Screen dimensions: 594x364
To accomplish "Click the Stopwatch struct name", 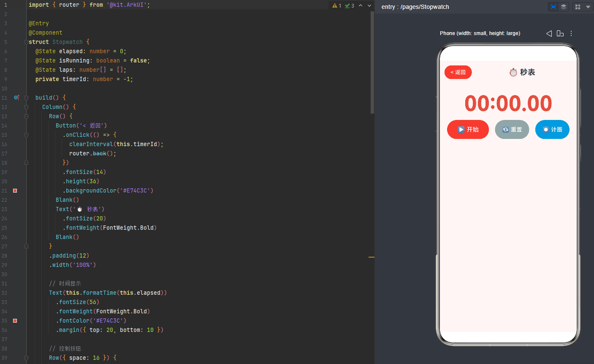I will tap(68, 42).
